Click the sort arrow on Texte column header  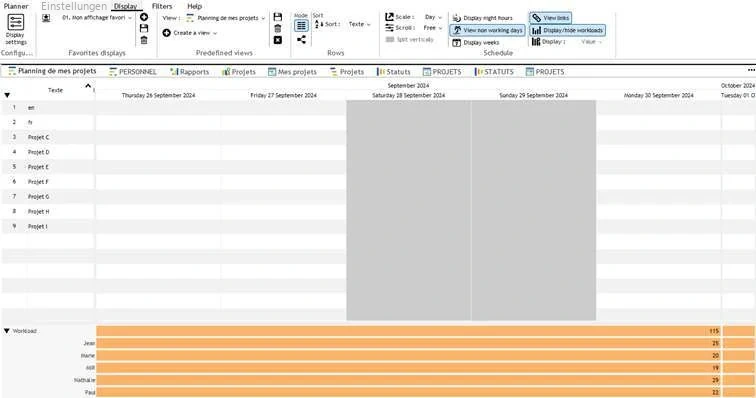click(88, 86)
